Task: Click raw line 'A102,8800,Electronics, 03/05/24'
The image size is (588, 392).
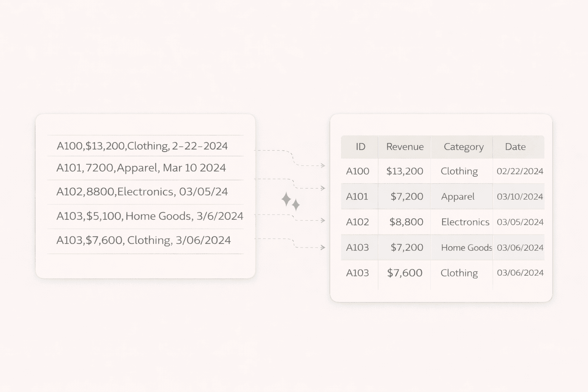Action: pyautogui.click(x=142, y=191)
